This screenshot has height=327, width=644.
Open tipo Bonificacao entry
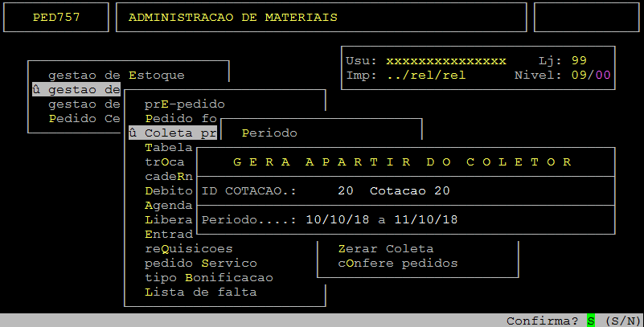pyautogui.click(x=209, y=278)
